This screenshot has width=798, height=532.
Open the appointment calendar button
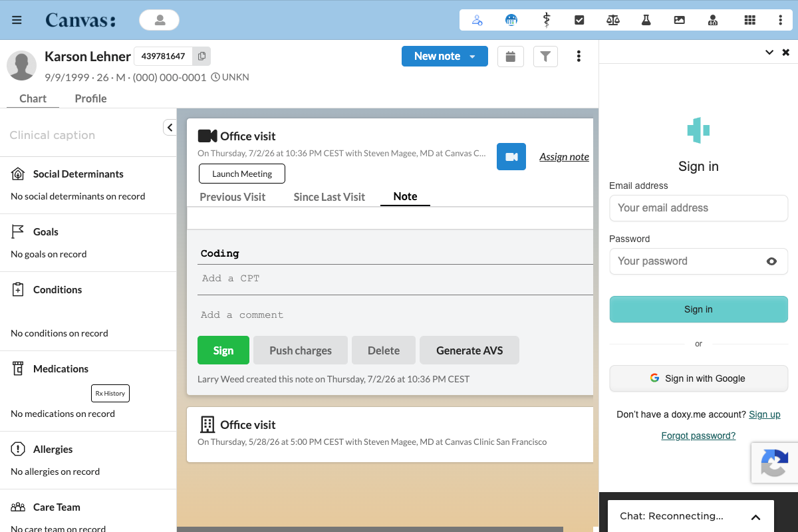(x=511, y=57)
